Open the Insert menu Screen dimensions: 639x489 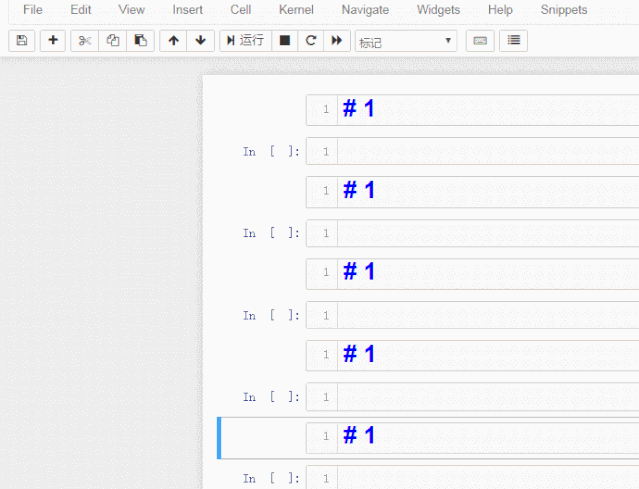pyautogui.click(x=187, y=10)
